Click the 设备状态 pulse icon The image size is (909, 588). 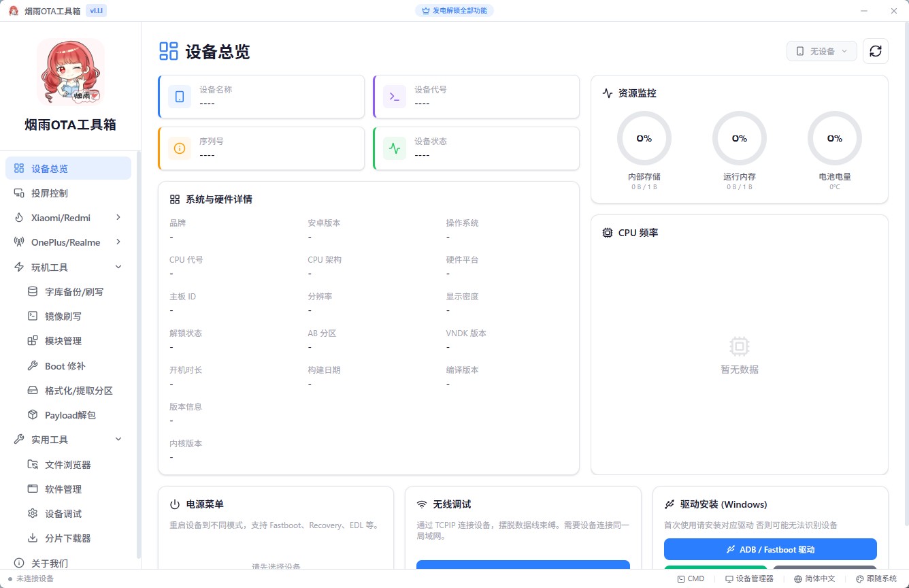[x=395, y=148]
